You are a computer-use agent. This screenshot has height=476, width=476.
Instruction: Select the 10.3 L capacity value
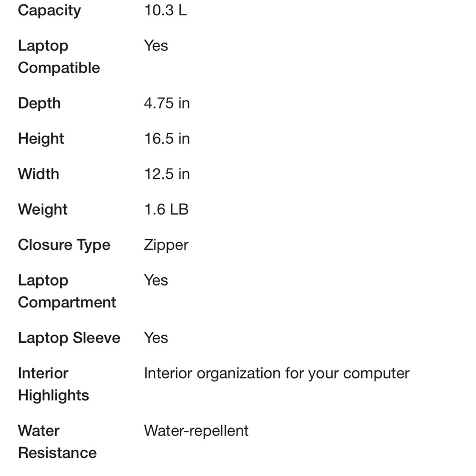[x=165, y=10]
